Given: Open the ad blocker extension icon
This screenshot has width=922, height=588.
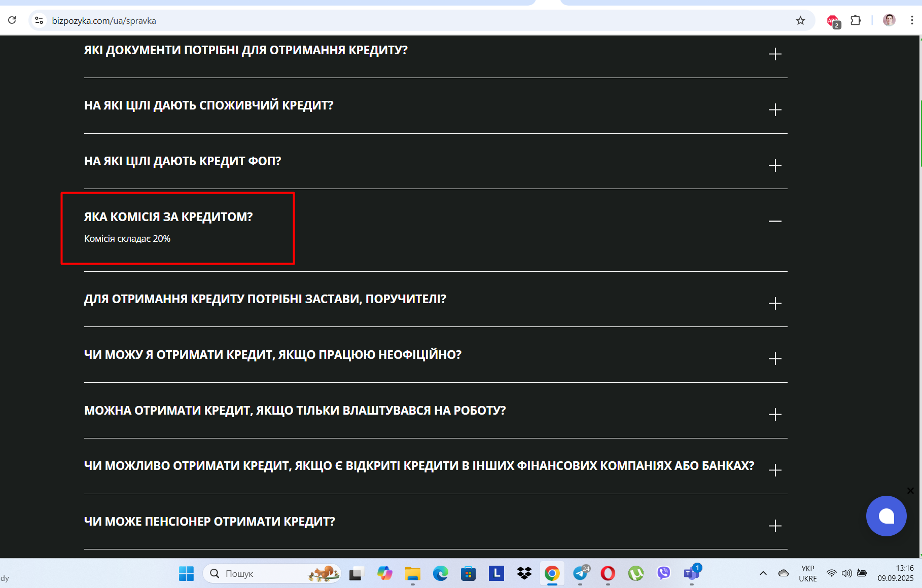Looking at the screenshot, I should [833, 21].
